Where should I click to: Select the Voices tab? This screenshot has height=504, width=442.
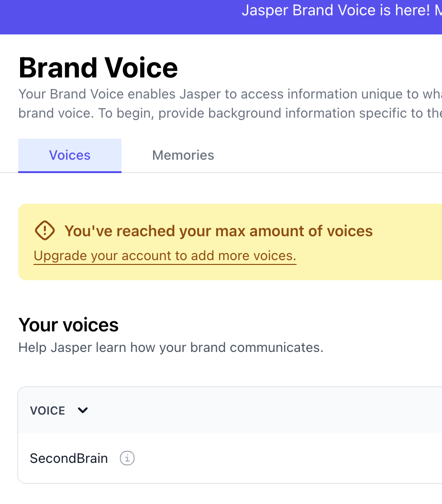[x=70, y=155]
